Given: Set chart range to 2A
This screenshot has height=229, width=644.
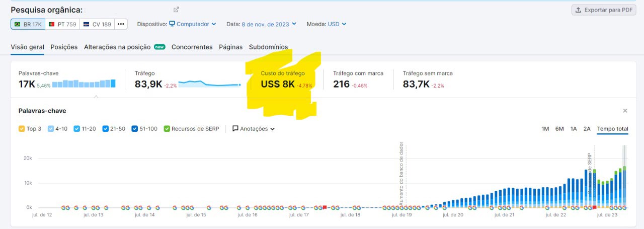Looking at the screenshot, I should click(587, 129).
